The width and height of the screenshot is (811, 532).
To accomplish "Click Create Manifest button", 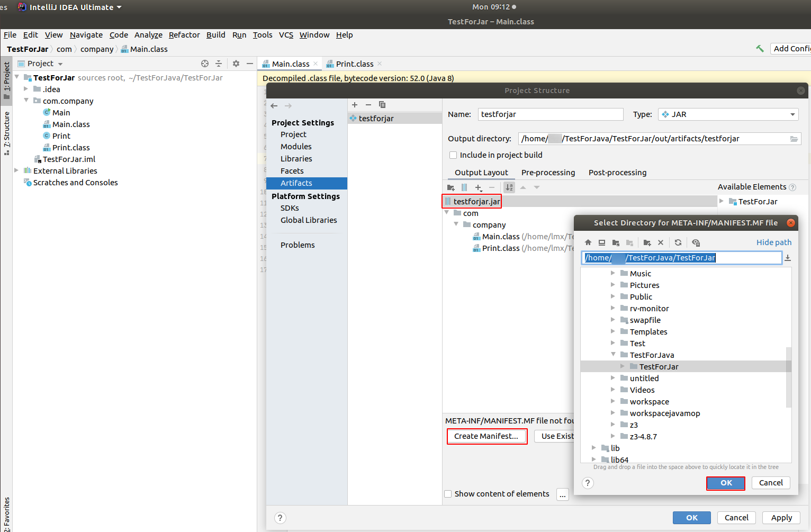I will 486,436.
